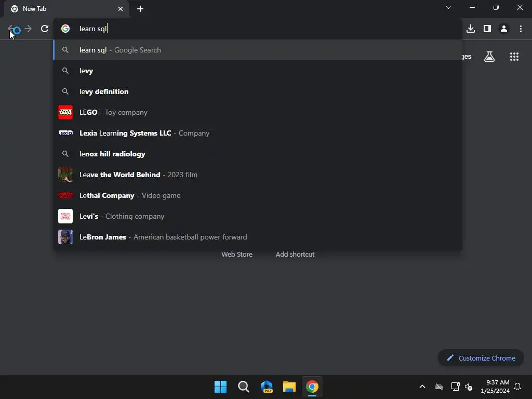
Task: Select the New Tab tab
Action: pos(66,9)
